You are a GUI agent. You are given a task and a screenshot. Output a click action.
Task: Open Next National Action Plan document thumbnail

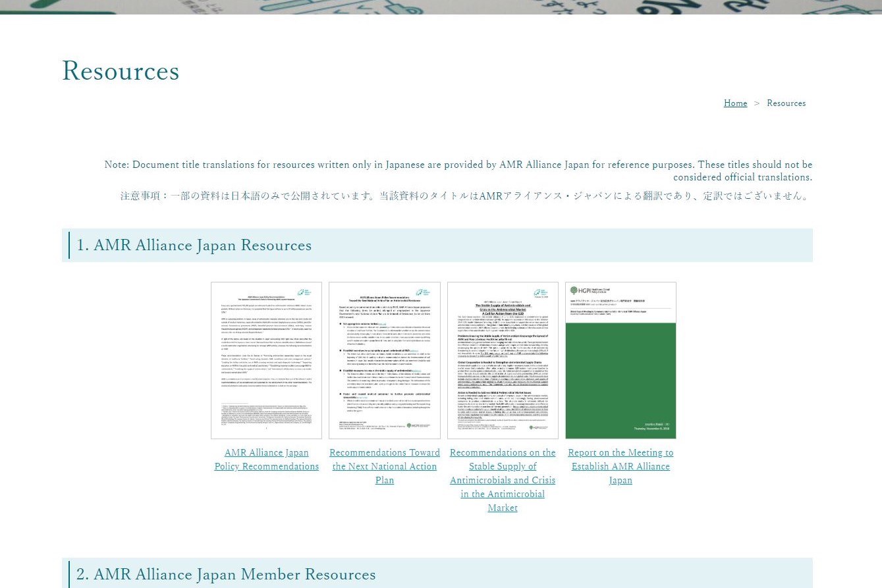[x=384, y=360]
